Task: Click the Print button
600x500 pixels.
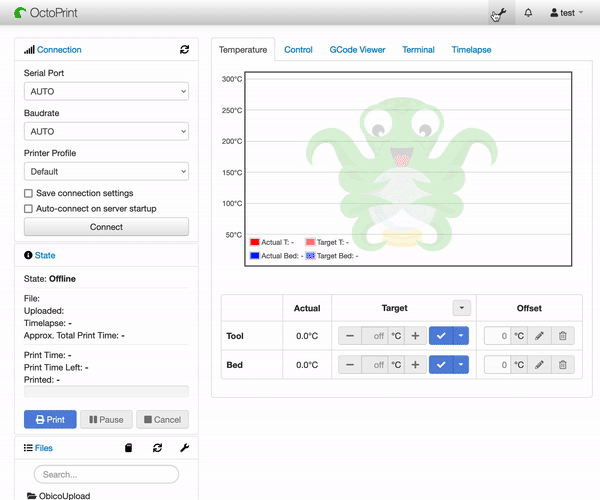Action: coord(50,419)
